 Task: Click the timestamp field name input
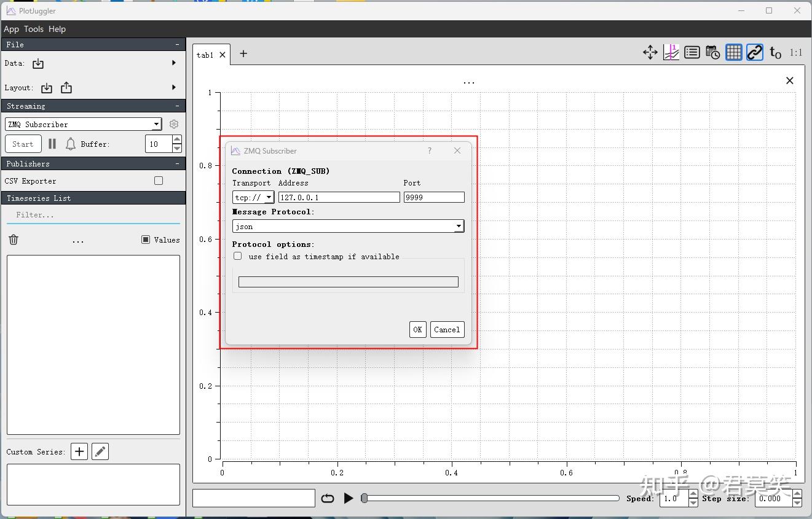(x=349, y=282)
